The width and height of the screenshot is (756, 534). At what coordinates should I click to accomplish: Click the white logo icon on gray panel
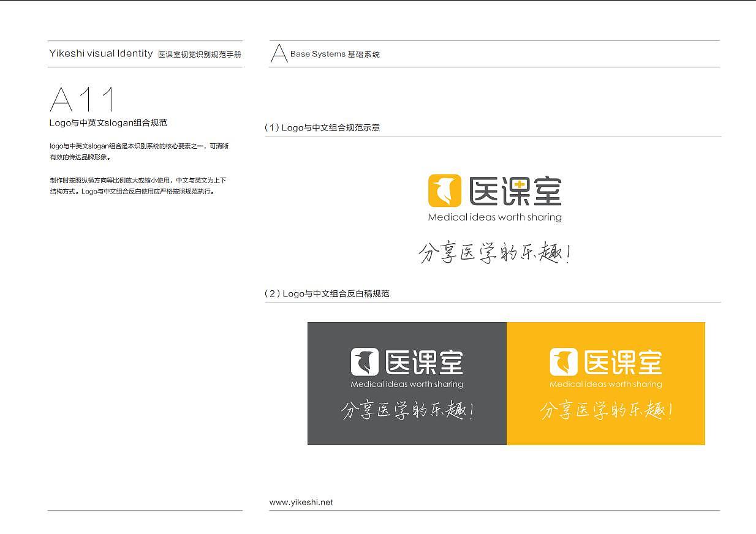365,362
